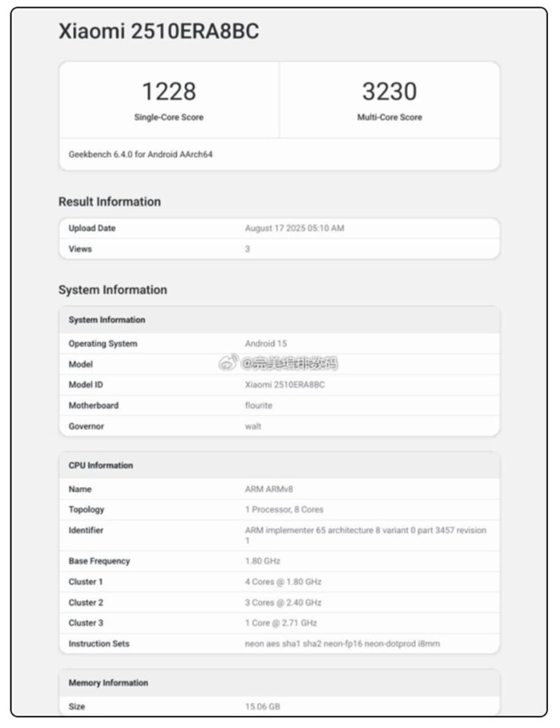Click the Result Information heading

[x=109, y=201]
